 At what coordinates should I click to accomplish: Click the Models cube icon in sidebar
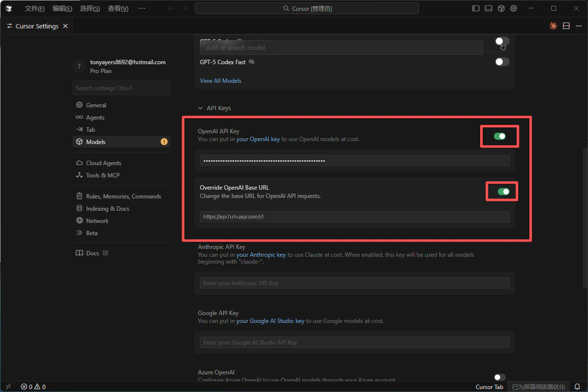coord(79,142)
